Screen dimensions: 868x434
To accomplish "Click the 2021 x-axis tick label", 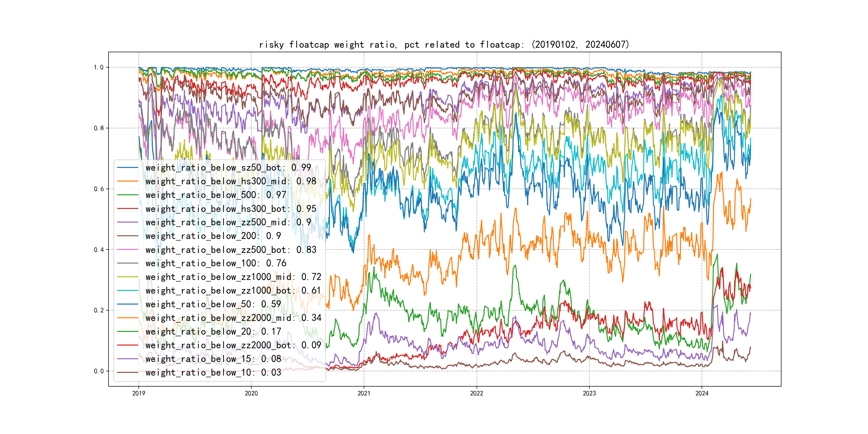I will tap(364, 393).
